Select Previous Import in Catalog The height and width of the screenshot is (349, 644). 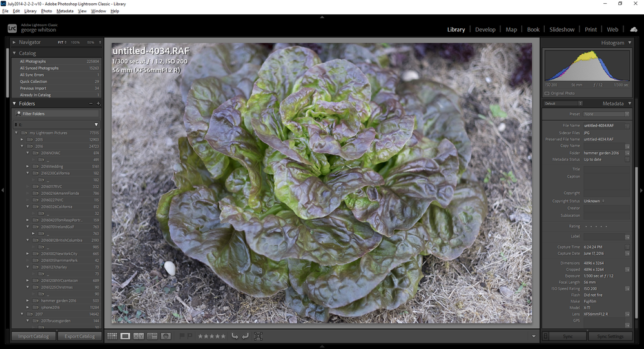57,88
